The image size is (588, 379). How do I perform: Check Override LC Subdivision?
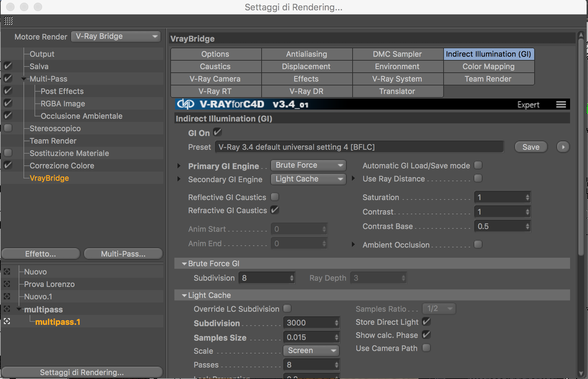click(x=287, y=308)
